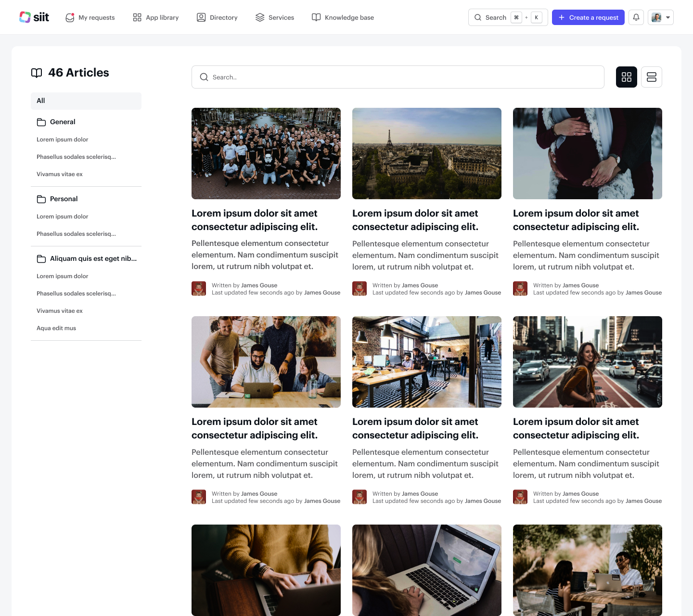Image resolution: width=693 pixels, height=616 pixels.
Task: Go to My requests
Action: (90, 17)
